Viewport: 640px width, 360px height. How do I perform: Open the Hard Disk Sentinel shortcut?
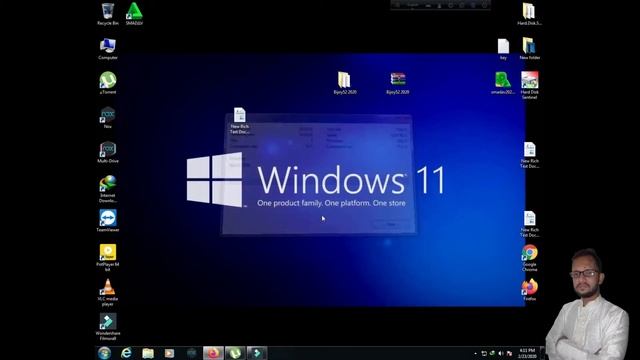tap(529, 85)
